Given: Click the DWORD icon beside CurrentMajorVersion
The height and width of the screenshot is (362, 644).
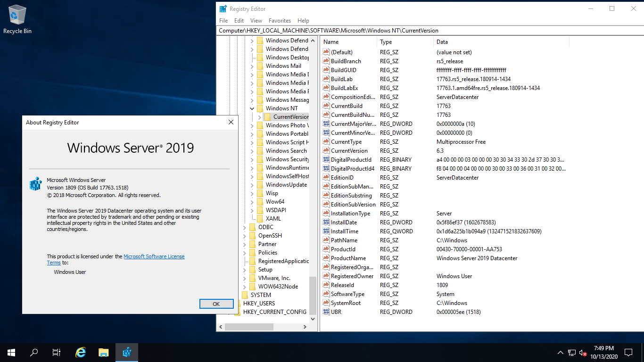Looking at the screenshot, I should pos(326,124).
